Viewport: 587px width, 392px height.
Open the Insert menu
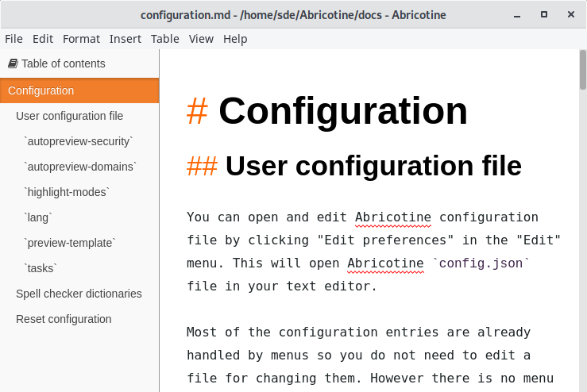pyautogui.click(x=125, y=39)
